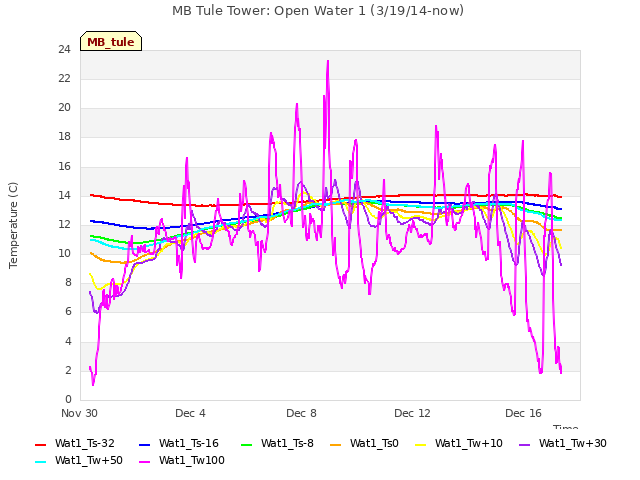The image size is (640, 480).
Task: Click the magenta Wat1_Tw100 legend swatch
Action: pos(144,462)
